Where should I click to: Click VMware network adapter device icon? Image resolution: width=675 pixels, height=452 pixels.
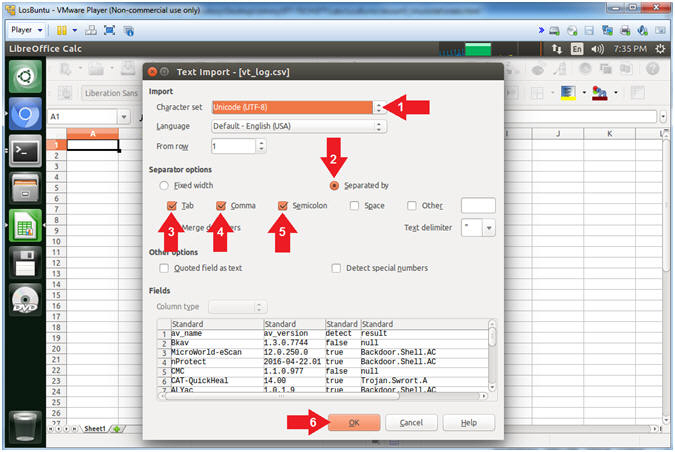click(x=607, y=31)
